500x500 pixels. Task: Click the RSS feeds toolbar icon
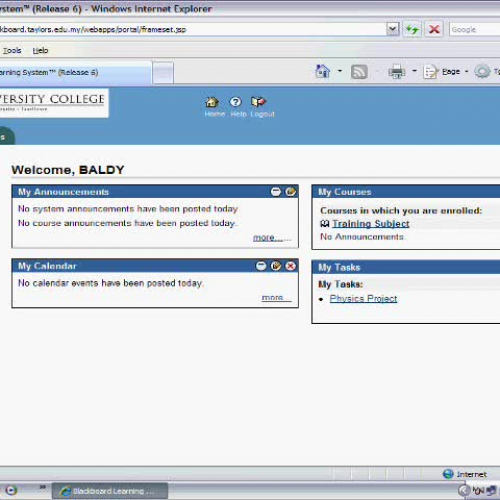tap(359, 72)
